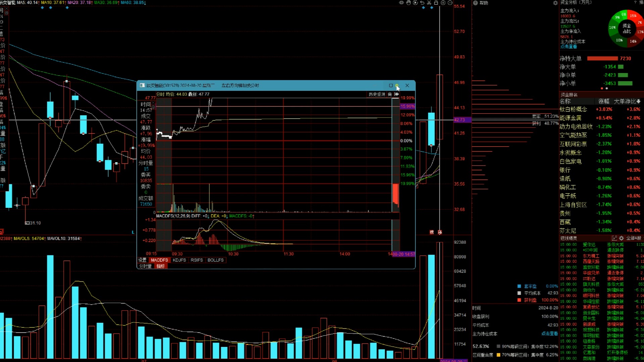
Task: Select the 净特大单 7230 red bar
Action: coord(602,58)
